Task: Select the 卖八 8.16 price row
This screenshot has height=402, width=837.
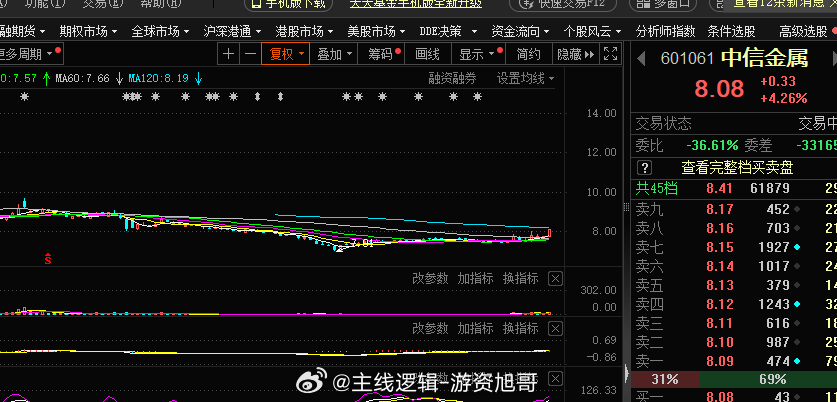Action: (x=733, y=228)
